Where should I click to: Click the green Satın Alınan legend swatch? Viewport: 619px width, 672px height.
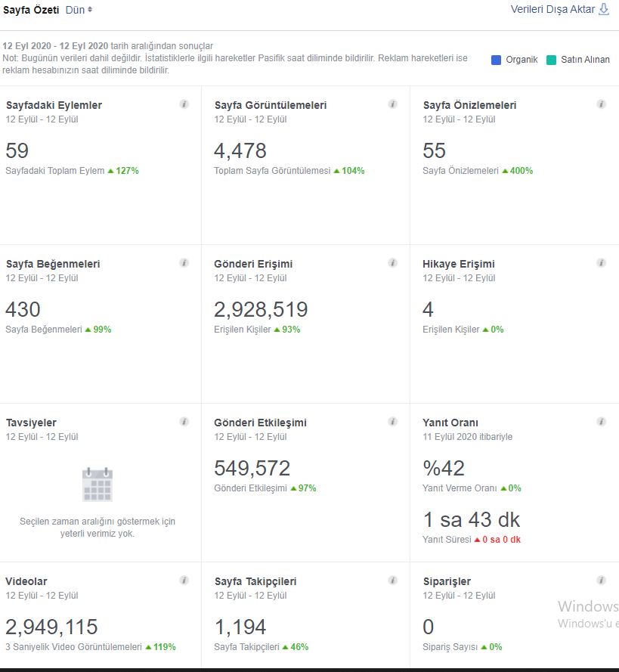551,60
